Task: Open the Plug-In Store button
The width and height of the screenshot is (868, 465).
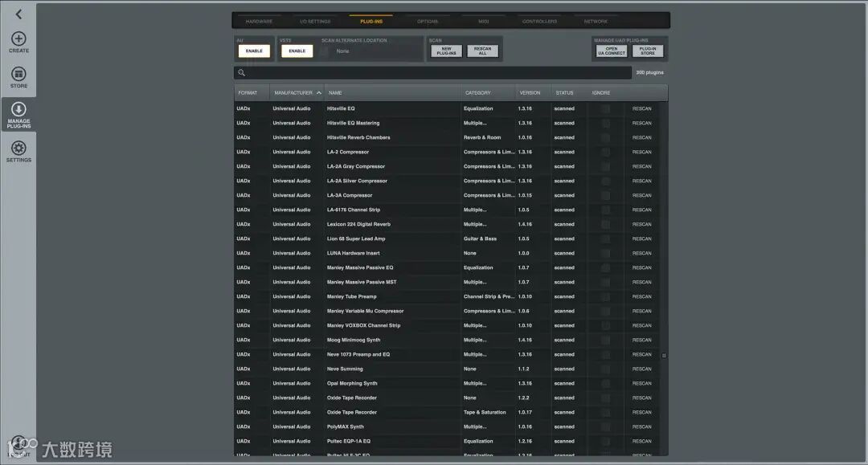Action: point(648,51)
